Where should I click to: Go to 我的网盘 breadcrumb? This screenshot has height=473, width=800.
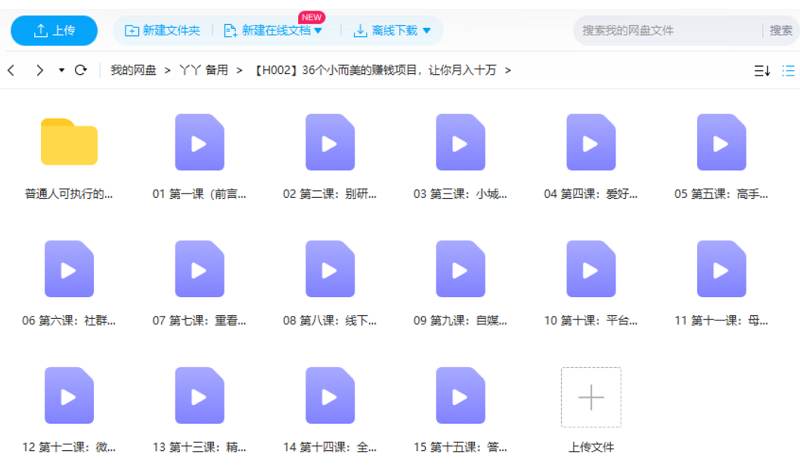coord(133,70)
